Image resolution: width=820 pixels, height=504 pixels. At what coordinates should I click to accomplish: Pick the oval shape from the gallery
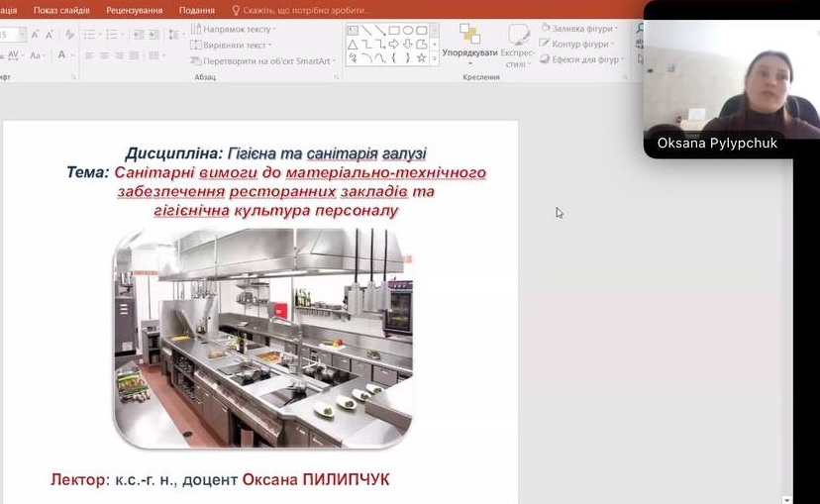click(x=407, y=31)
